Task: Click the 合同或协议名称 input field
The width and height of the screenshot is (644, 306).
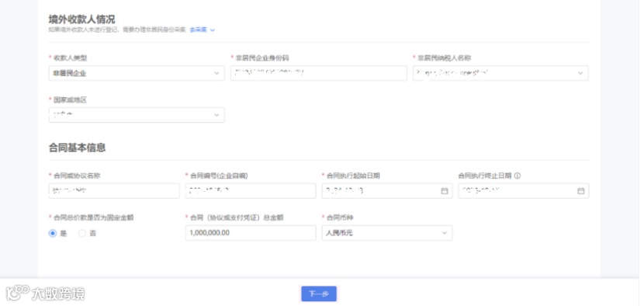Action: click(x=114, y=191)
